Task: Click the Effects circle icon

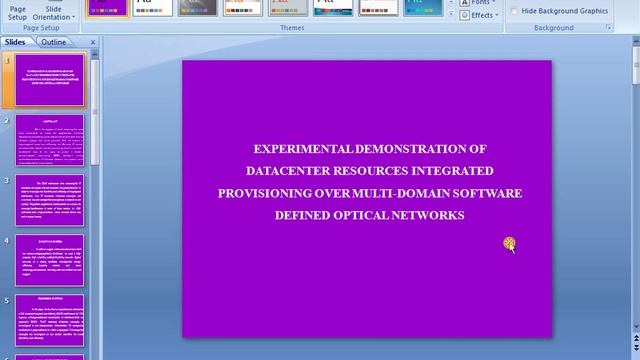Action: click(x=464, y=15)
